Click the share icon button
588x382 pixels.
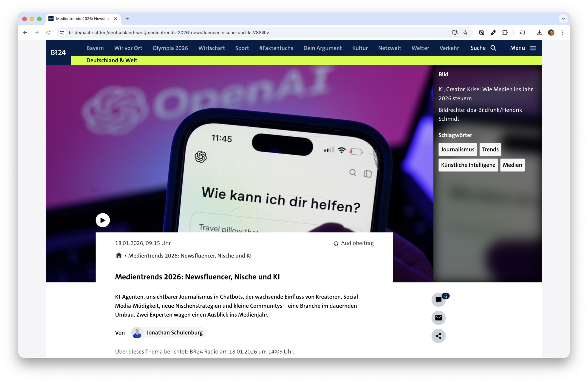[438, 336]
